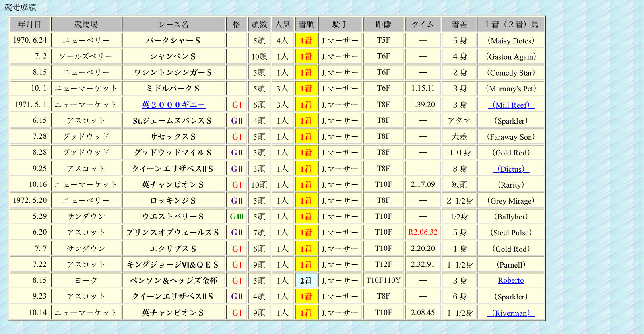644x334 pixels.
Task: Click the 年月日 column header
Action: (30, 25)
